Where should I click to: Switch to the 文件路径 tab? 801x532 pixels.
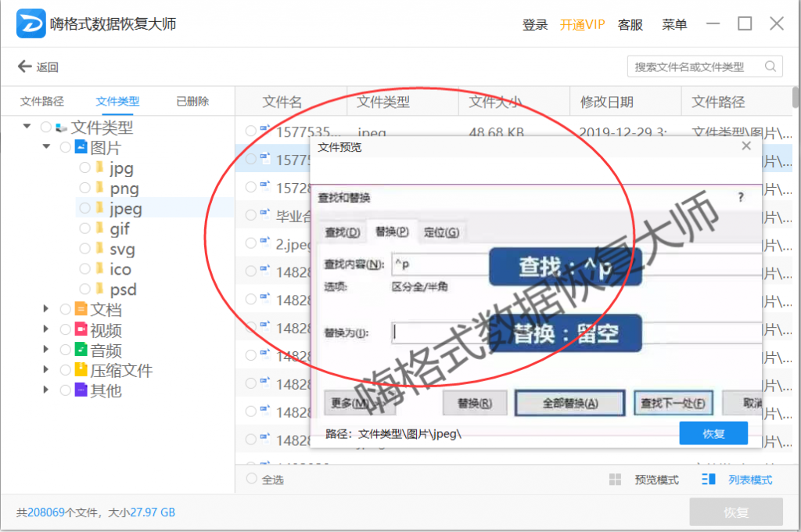[42, 101]
